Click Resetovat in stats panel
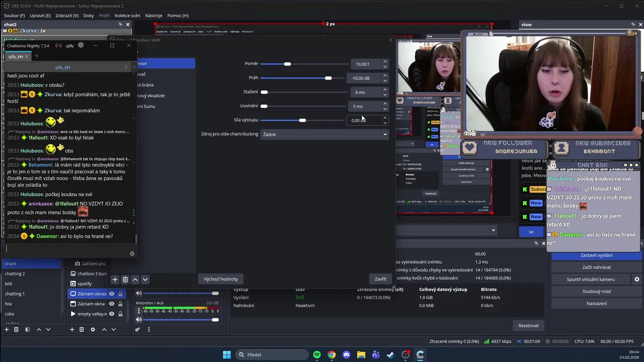644x362 pixels. (528, 325)
